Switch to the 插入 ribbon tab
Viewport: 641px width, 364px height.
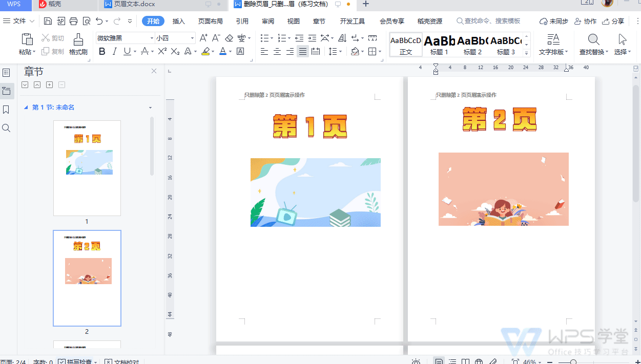(179, 21)
